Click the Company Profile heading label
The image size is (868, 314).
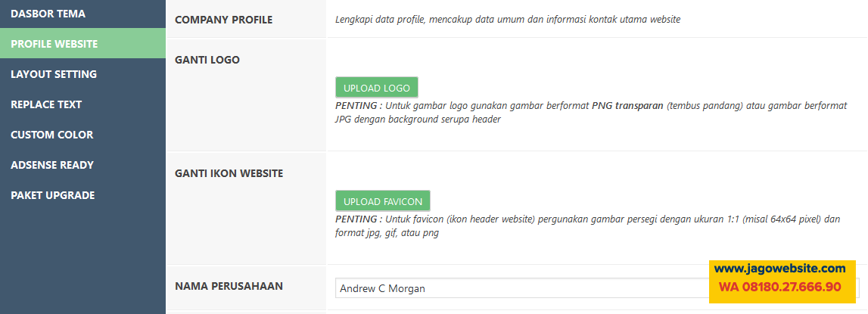tap(223, 20)
